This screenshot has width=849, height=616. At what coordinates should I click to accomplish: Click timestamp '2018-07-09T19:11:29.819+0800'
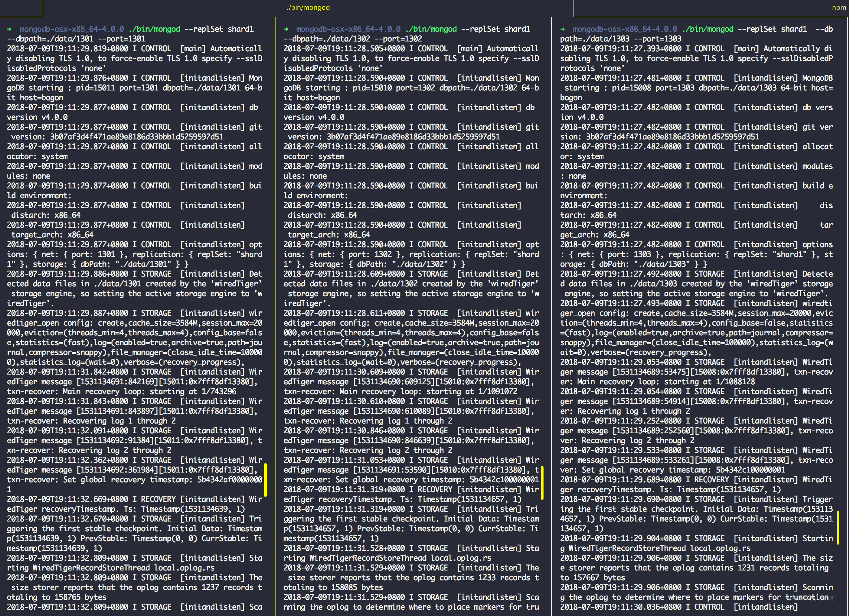67,49
